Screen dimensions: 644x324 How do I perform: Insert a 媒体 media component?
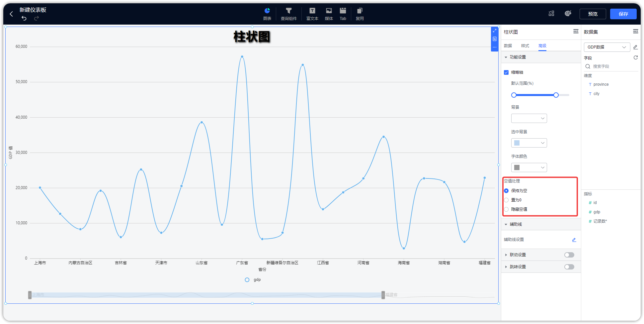click(329, 14)
